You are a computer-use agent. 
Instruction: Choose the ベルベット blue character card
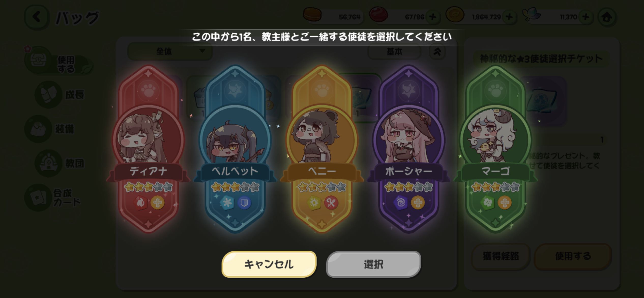pyautogui.click(x=235, y=149)
